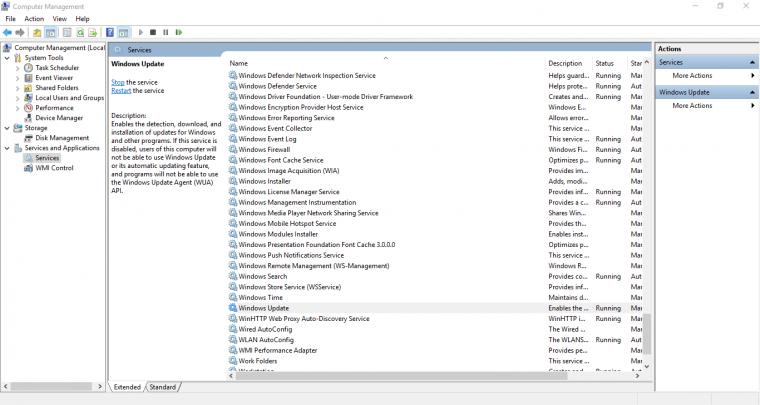Click gear icon beside Windows Firewall service
The width and height of the screenshot is (760, 405).
[233, 149]
